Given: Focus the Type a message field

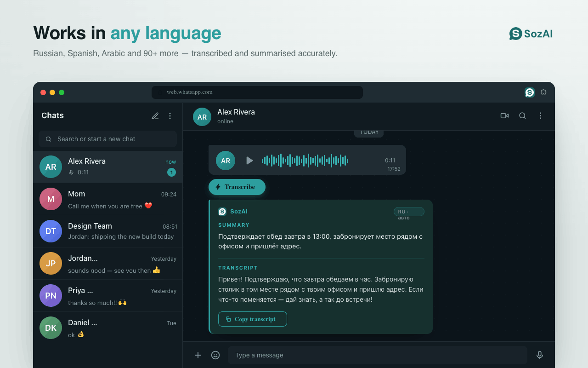Looking at the screenshot, I should click(x=378, y=355).
